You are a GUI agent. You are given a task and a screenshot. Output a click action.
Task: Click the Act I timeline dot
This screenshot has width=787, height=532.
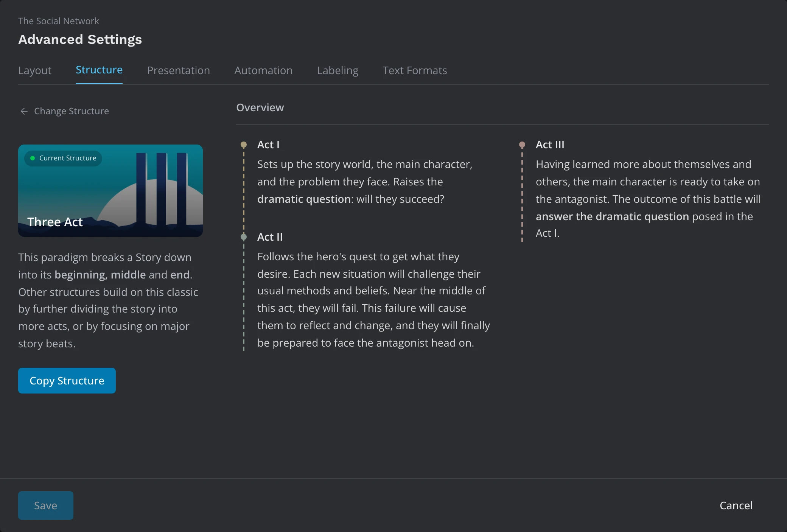pyautogui.click(x=244, y=145)
